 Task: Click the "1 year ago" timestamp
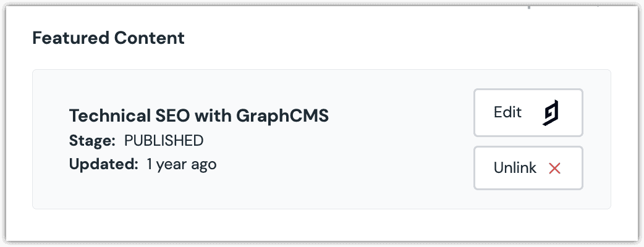(182, 164)
